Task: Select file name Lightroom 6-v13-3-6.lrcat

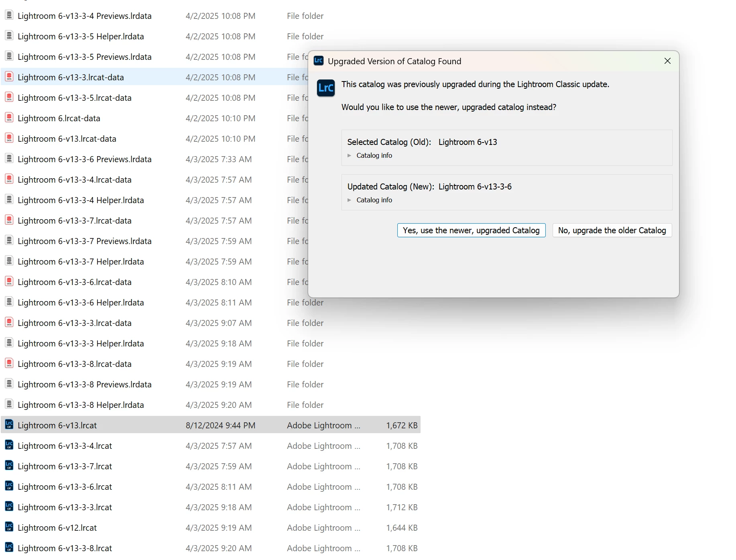Action: coord(65,487)
